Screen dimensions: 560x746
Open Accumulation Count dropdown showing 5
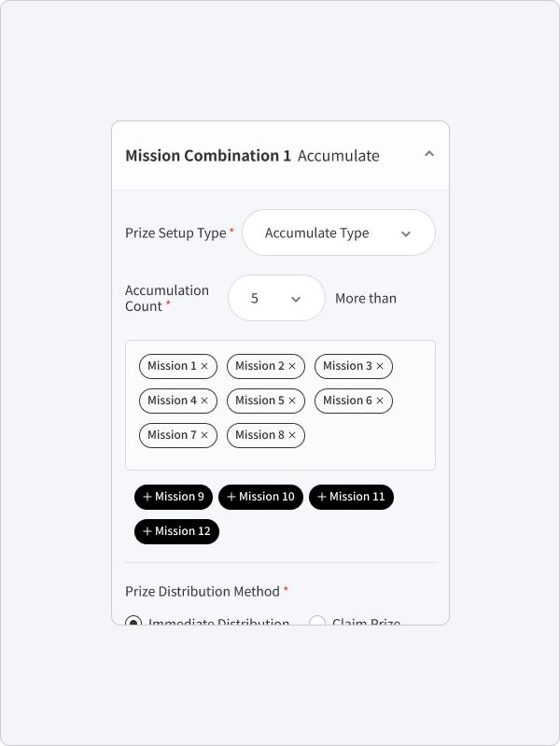pos(276,298)
